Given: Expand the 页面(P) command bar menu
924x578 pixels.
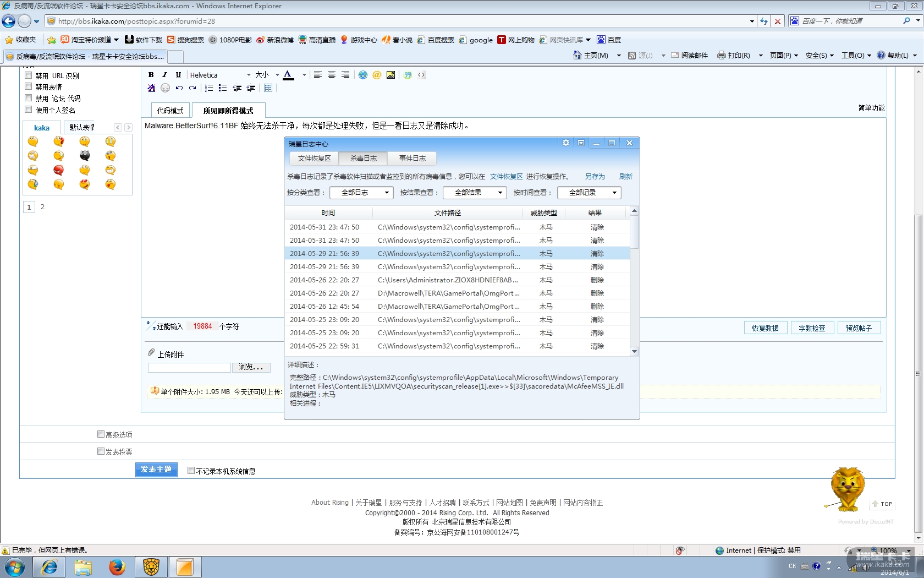Looking at the screenshot, I should coord(784,56).
